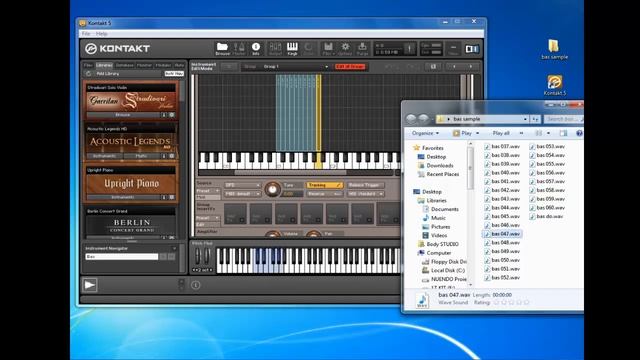The image size is (640, 360).
Task: Click the next arrow in the instrument edit header
Action: pos(471,67)
